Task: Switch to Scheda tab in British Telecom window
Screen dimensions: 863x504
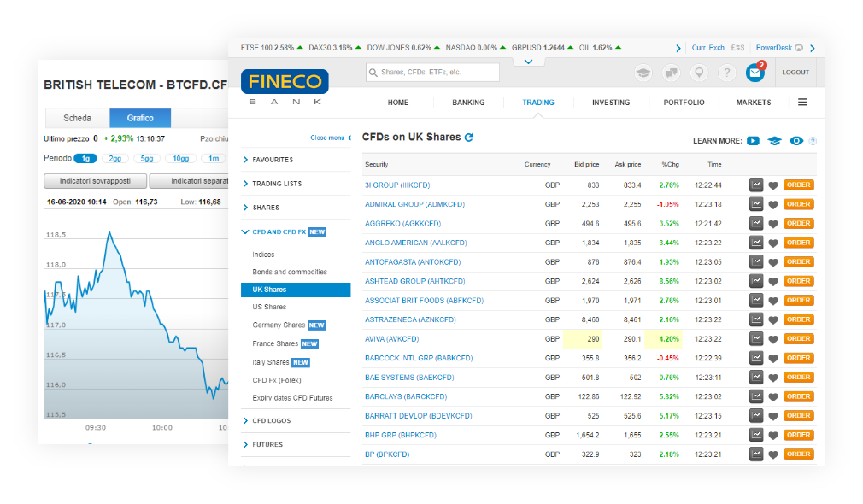Action: pos(77,118)
